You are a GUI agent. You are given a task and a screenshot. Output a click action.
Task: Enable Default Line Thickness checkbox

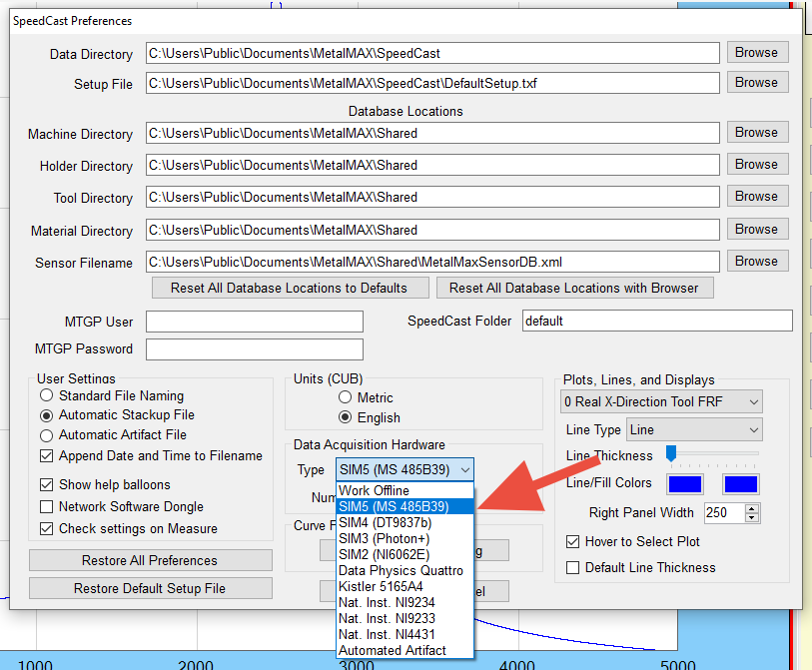point(572,567)
